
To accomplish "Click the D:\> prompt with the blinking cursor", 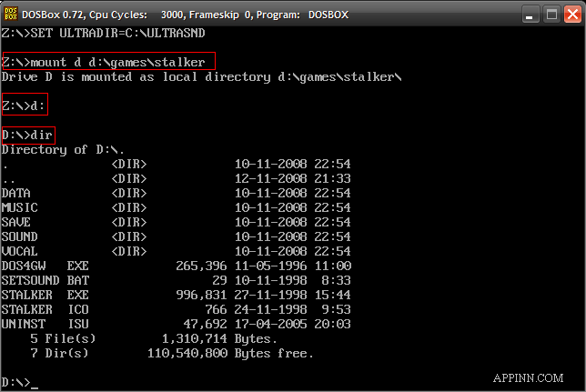I will (x=20, y=383).
